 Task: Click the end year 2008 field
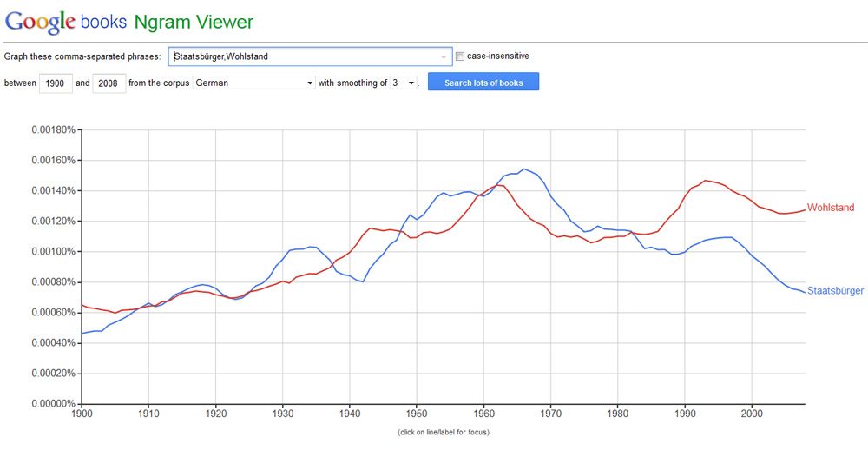(x=109, y=83)
